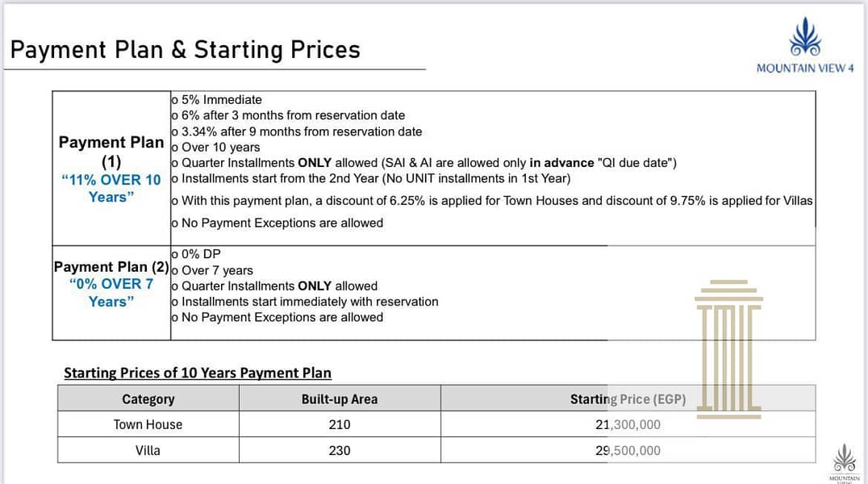Click the 210 built-up area cell
The height and width of the screenshot is (484, 868).
(x=340, y=424)
